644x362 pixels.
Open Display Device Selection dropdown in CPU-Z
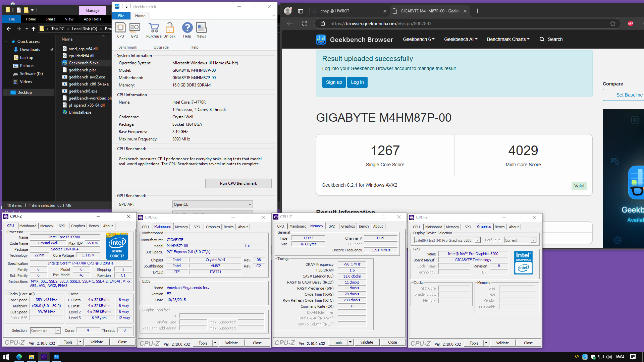[447, 240]
